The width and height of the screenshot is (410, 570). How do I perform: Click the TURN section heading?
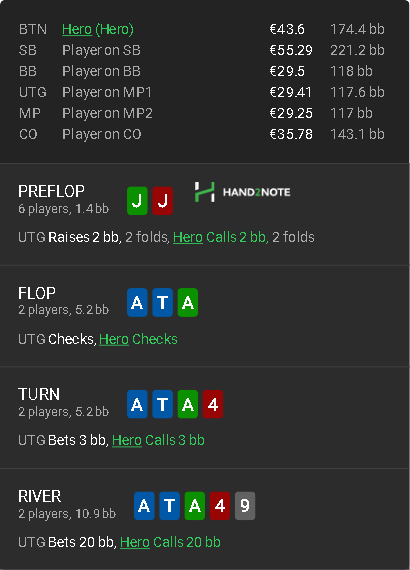point(39,394)
